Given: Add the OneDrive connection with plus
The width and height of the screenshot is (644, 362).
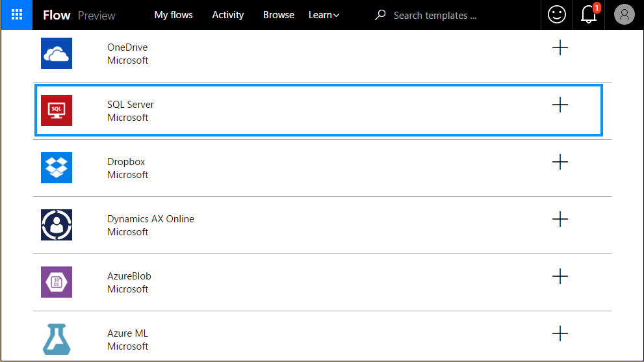Looking at the screenshot, I should point(560,47).
